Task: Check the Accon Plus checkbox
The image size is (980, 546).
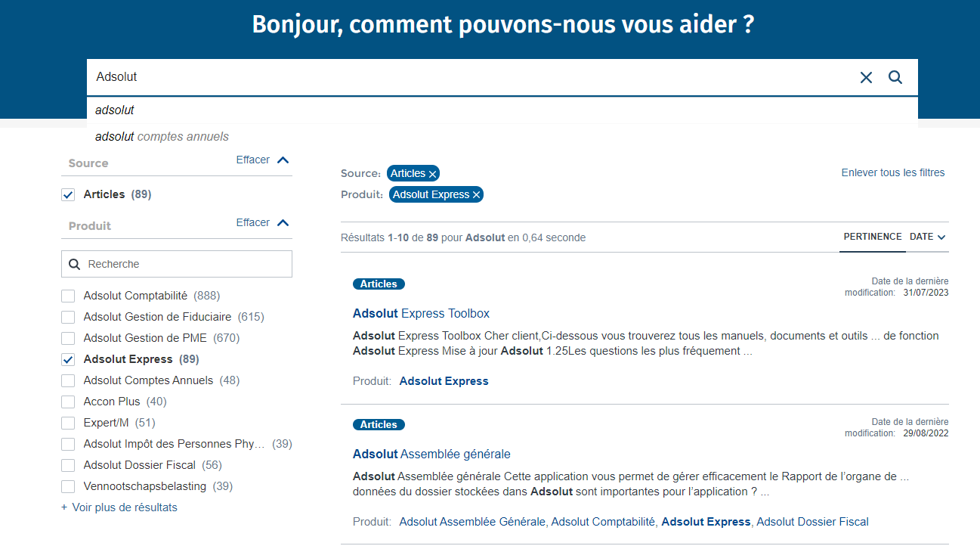Action: pyautogui.click(x=68, y=402)
